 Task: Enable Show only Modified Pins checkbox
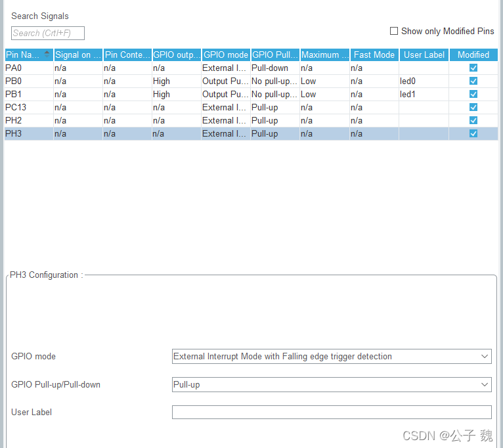[394, 31]
